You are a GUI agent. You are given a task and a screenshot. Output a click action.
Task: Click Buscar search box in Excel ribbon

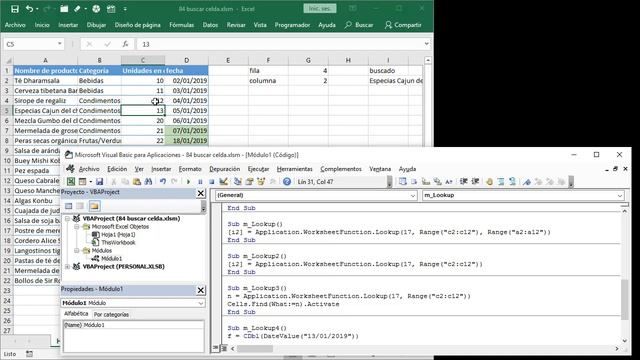359,25
